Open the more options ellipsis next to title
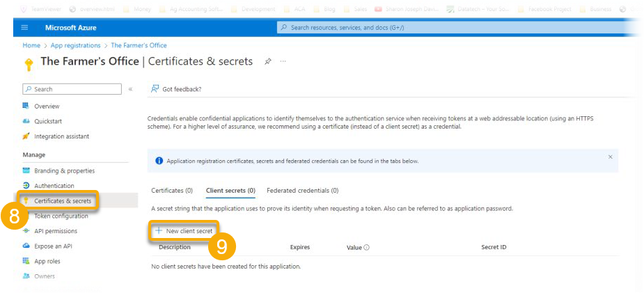 point(283,61)
